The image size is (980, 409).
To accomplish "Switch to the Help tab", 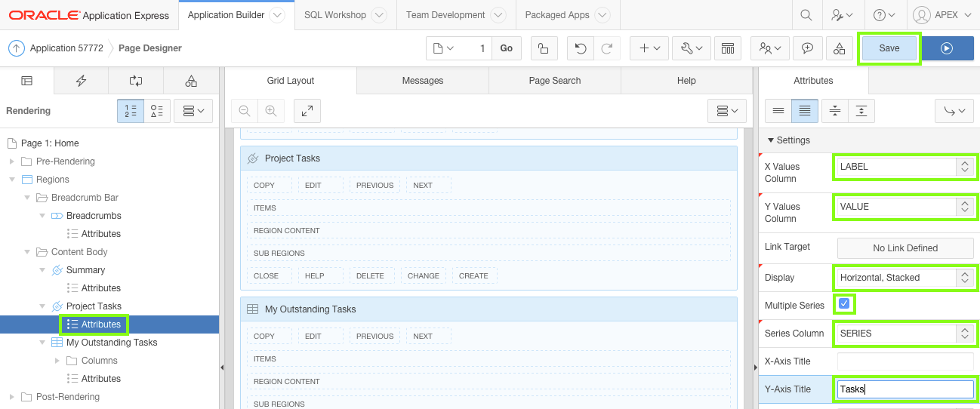I will pos(686,81).
